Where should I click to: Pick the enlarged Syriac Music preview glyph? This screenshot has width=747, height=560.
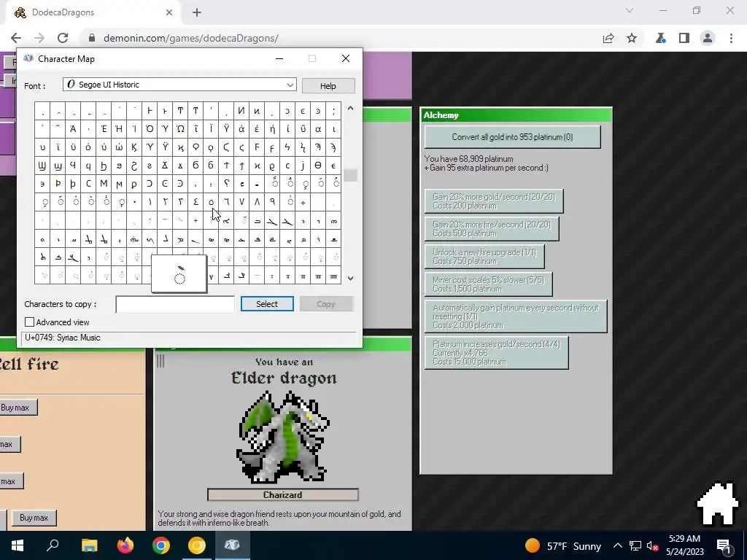(179, 274)
